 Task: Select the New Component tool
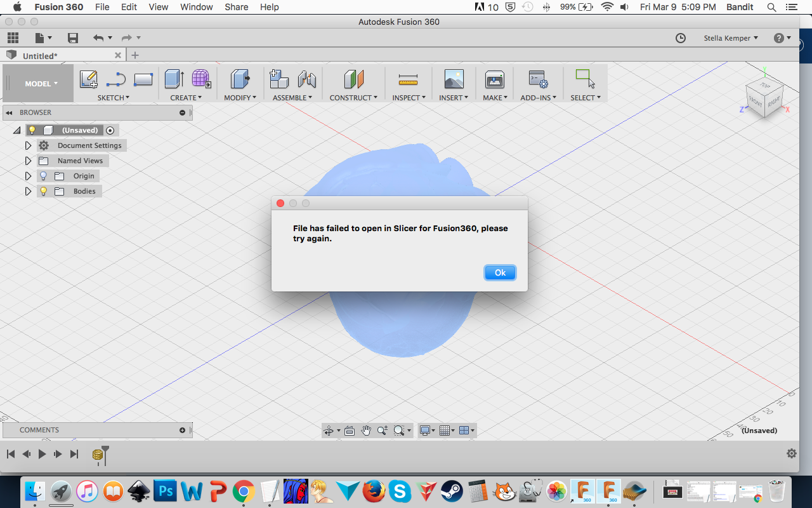pyautogui.click(x=278, y=79)
